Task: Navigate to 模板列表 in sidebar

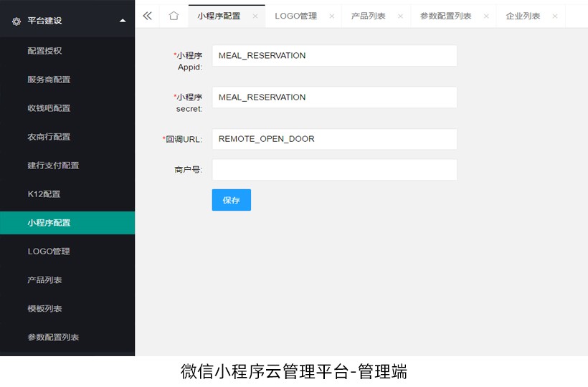Action: (44, 309)
